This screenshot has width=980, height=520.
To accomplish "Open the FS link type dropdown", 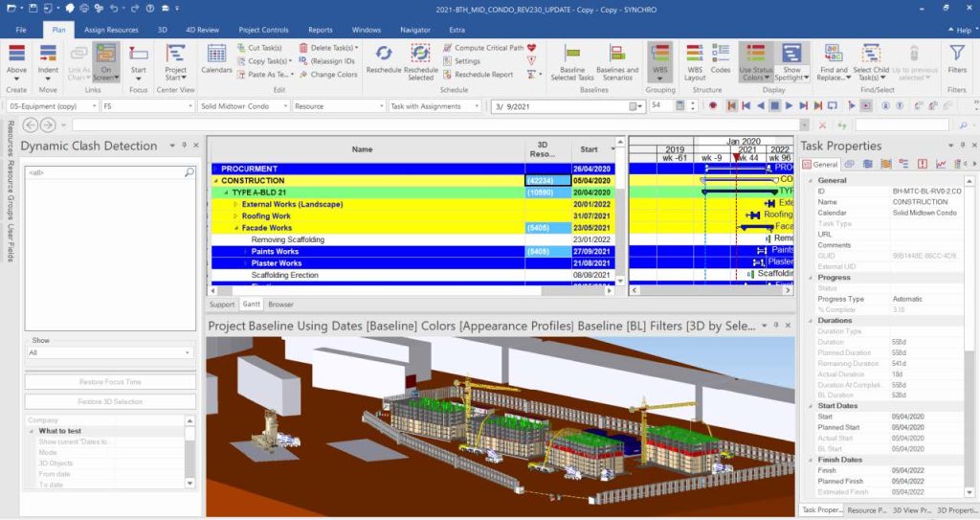I will point(190,106).
